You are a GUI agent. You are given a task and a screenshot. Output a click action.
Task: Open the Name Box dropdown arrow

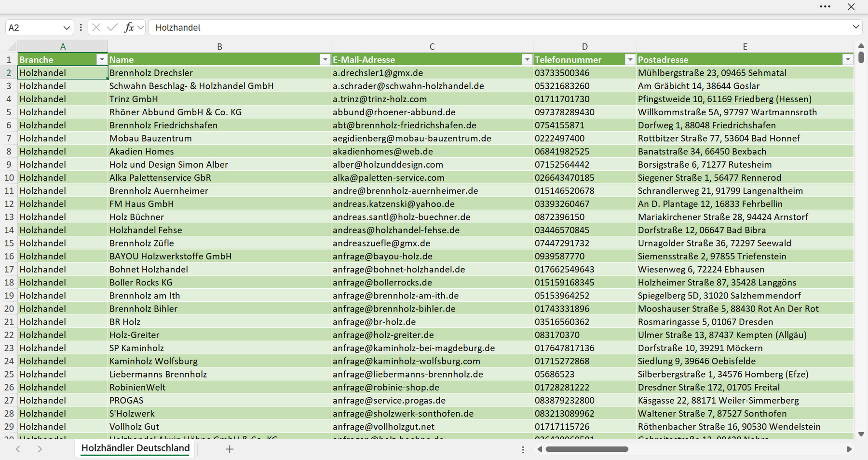[67, 28]
